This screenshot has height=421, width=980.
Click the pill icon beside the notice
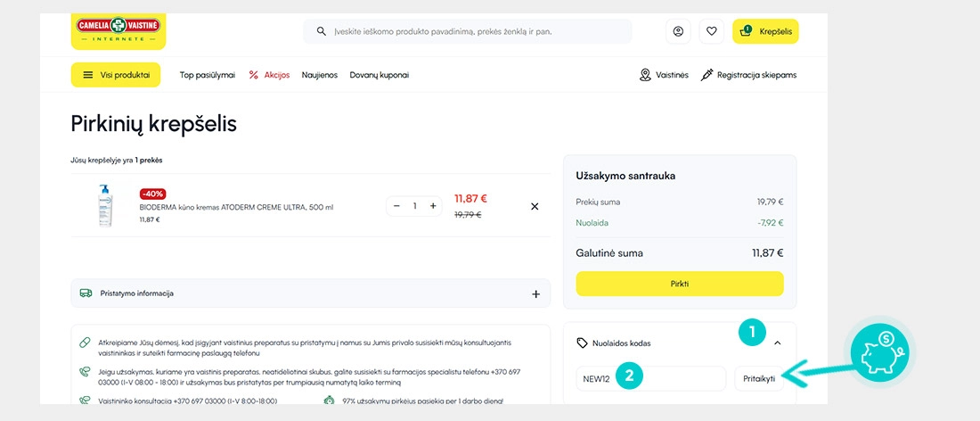[85, 343]
